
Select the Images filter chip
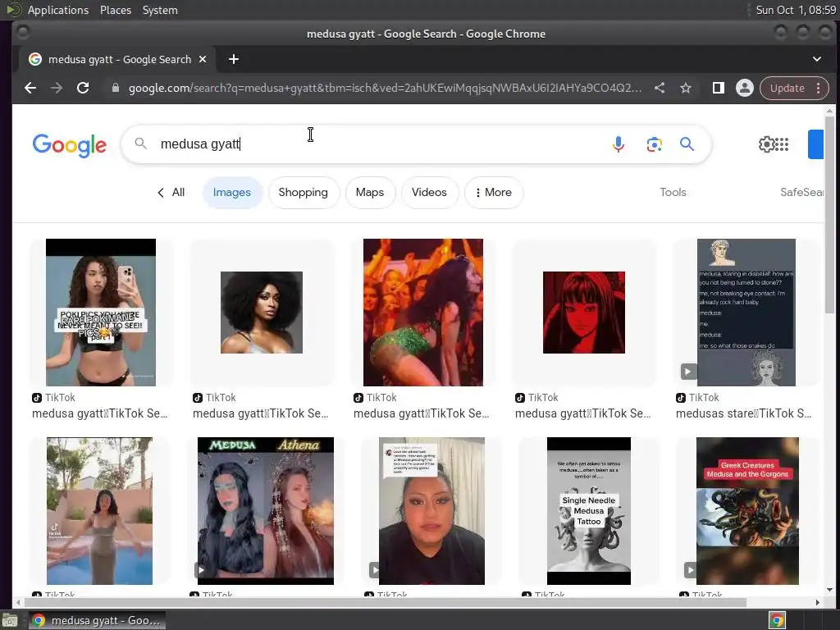pos(232,192)
